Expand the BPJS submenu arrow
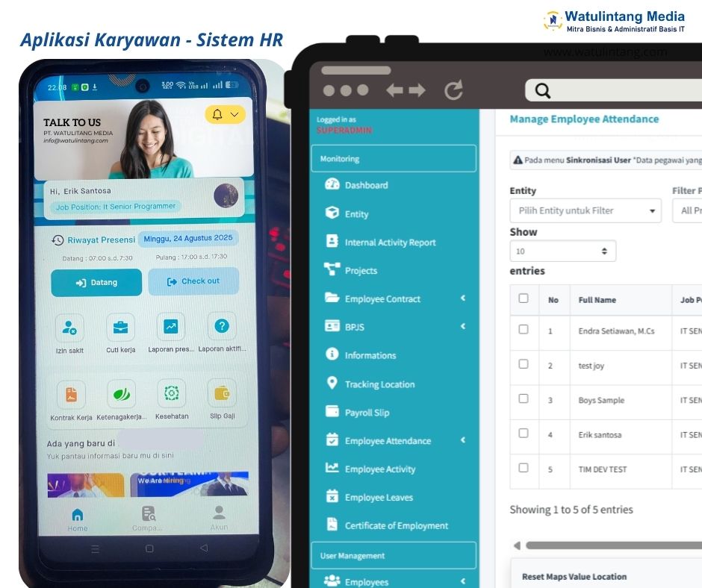The width and height of the screenshot is (702, 588). point(463,326)
